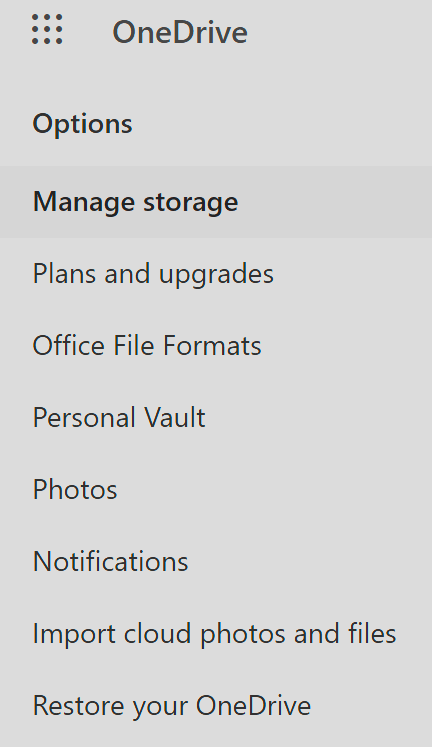
Task: Click the OneDrive title link
Action: 180,32
